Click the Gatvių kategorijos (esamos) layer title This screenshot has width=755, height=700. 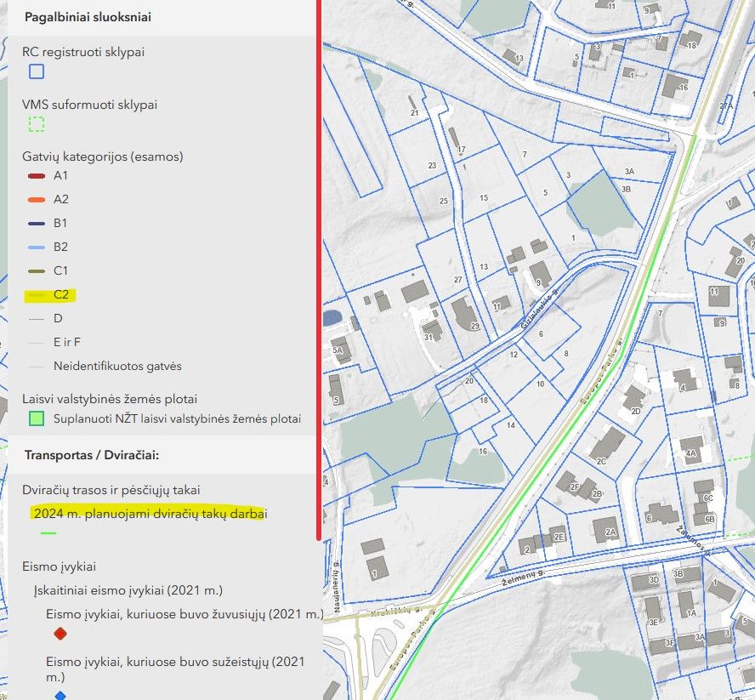click(103, 157)
